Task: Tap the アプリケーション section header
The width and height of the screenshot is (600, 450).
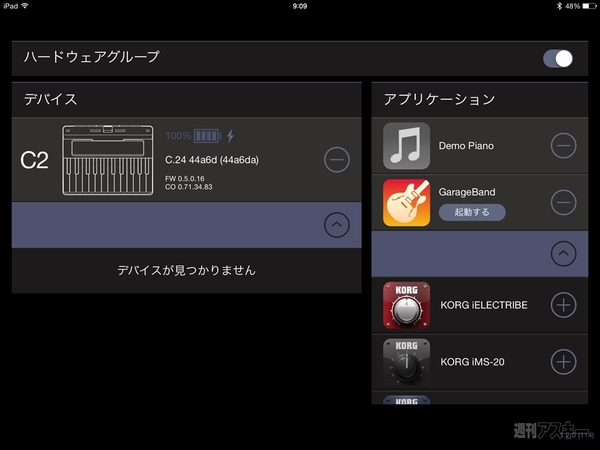Action: point(439,99)
